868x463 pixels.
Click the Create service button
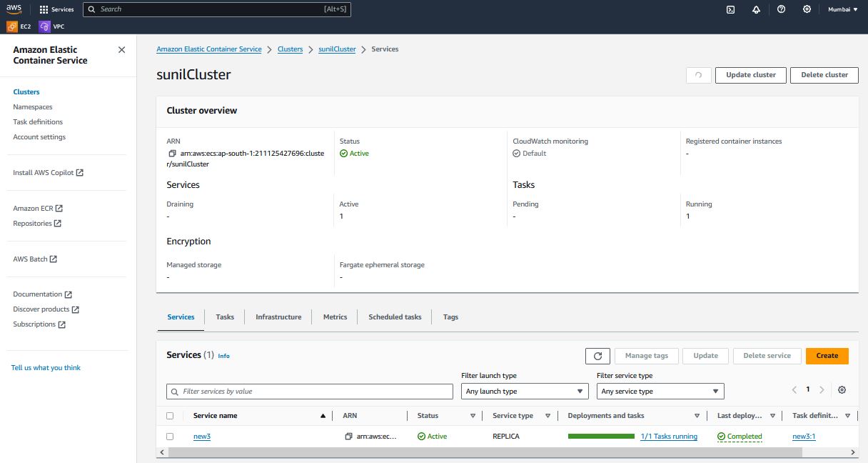point(827,356)
